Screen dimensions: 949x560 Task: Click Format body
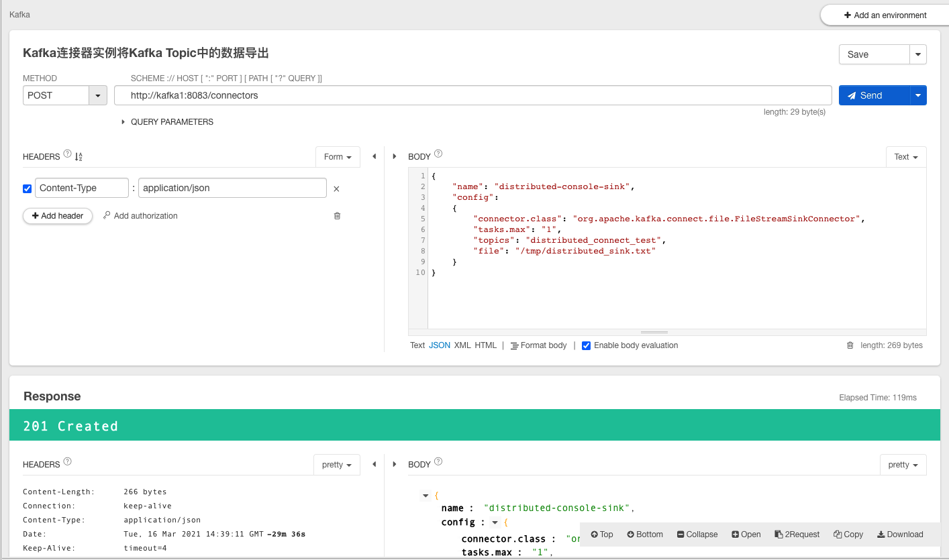click(x=538, y=345)
